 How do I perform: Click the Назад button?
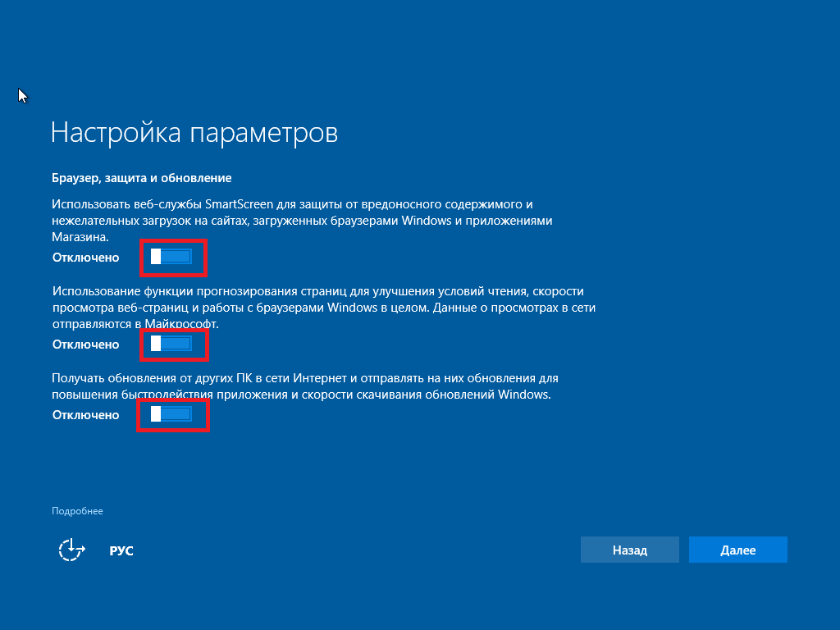tap(629, 550)
